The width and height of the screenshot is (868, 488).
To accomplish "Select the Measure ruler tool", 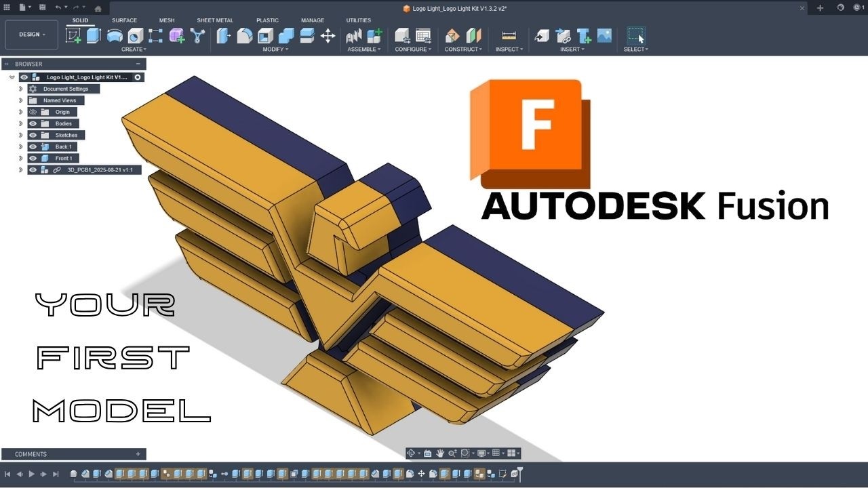I will pyautogui.click(x=509, y=35).
